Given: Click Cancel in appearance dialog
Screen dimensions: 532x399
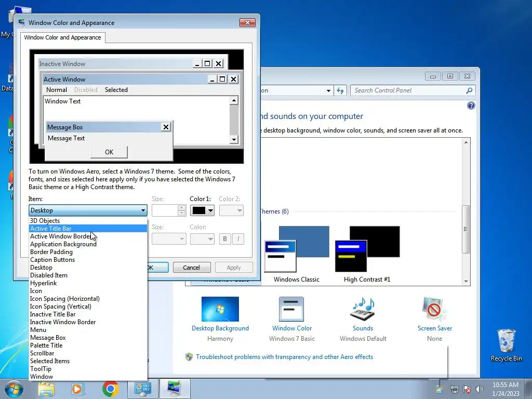Looking at the screenshot, I should [x=191, y=268].
